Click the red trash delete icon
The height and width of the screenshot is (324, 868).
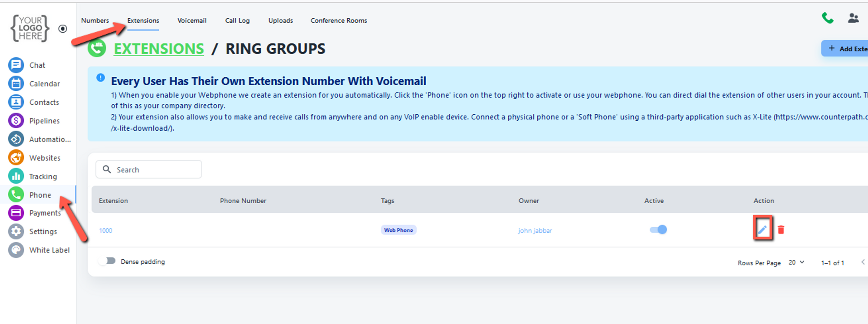(x=781, y=230)
